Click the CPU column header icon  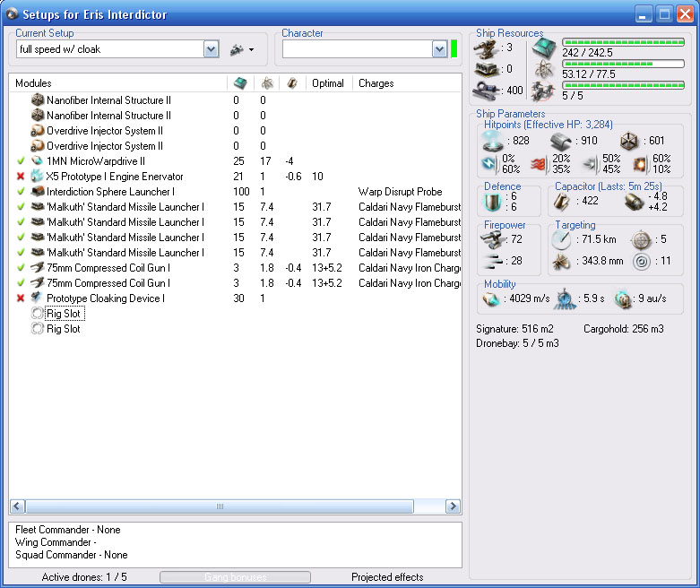coord(240,83)
